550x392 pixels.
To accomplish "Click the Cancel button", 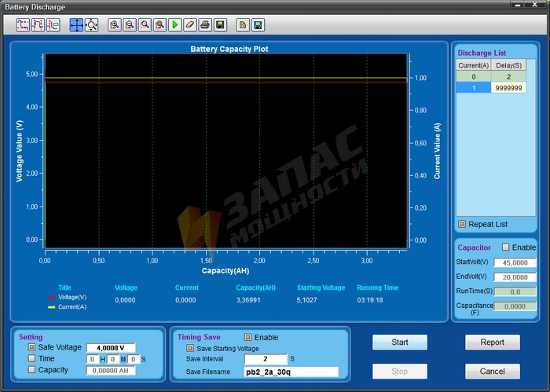I will pos(492,371).
